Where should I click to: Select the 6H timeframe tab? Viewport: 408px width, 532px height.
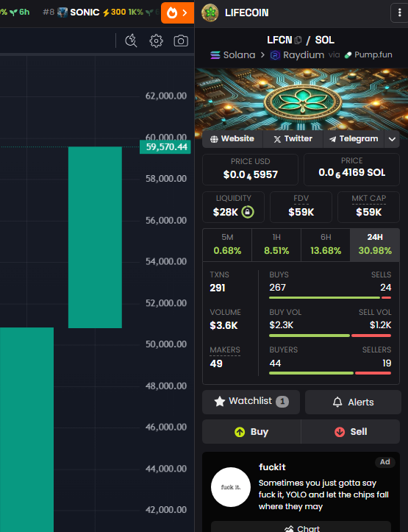326,244
